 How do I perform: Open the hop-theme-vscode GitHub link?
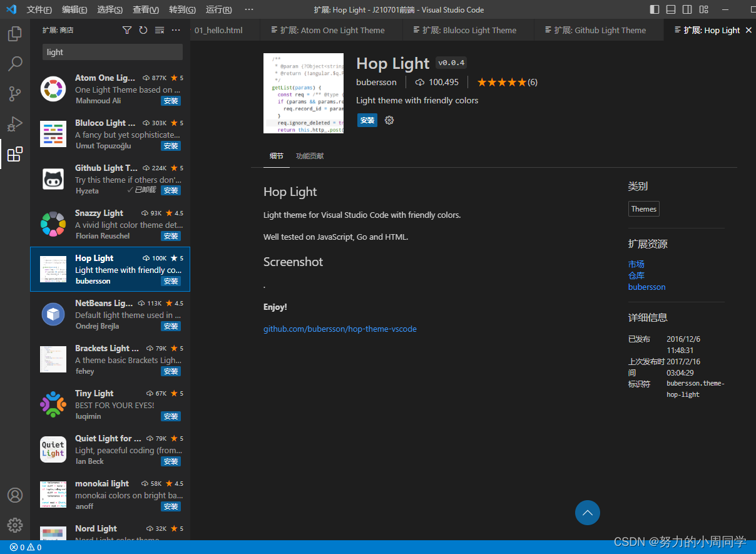[x=340, y=328]
